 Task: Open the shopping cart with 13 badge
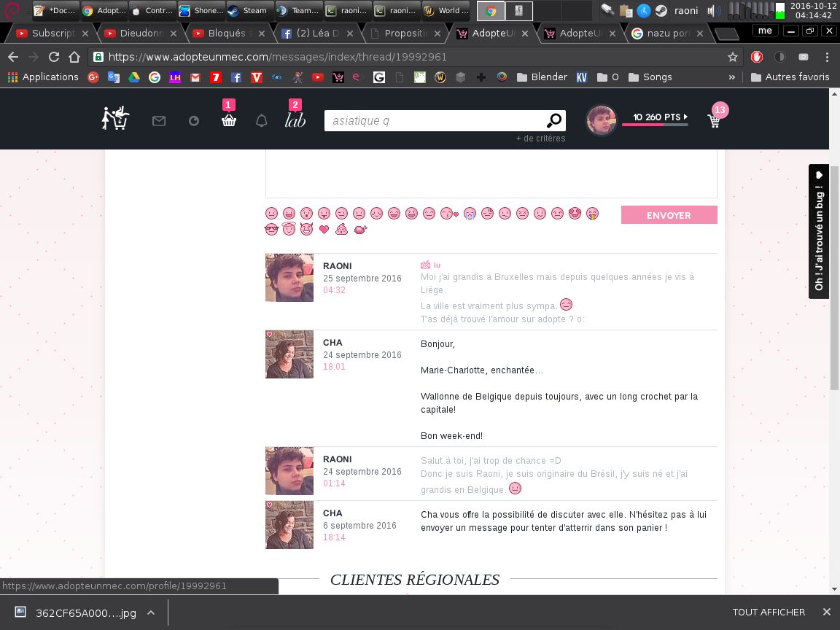tap(714, 121)
